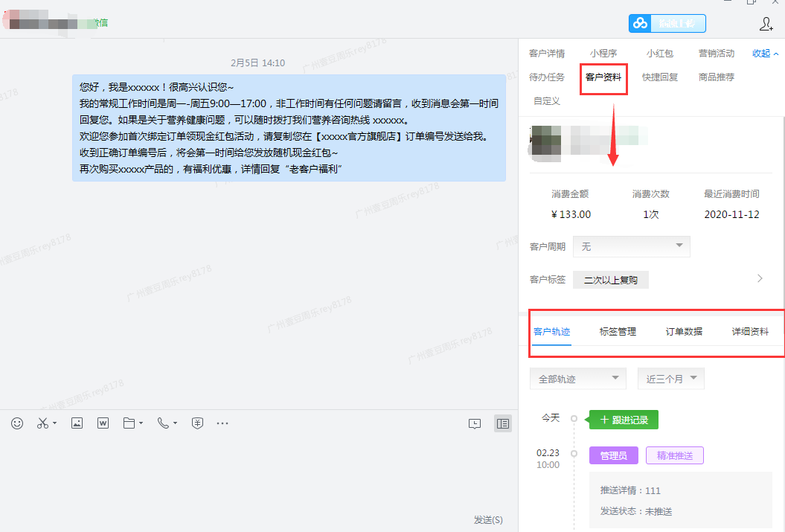The height and width of the screenshot is (532, 785).
Task: Open the three-dot more options icon
Action: (222, 423)
